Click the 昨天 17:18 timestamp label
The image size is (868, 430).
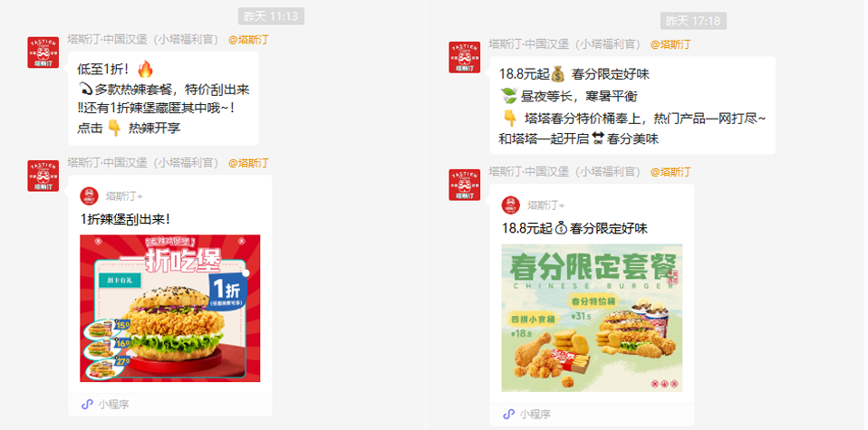tap(693, 21)
